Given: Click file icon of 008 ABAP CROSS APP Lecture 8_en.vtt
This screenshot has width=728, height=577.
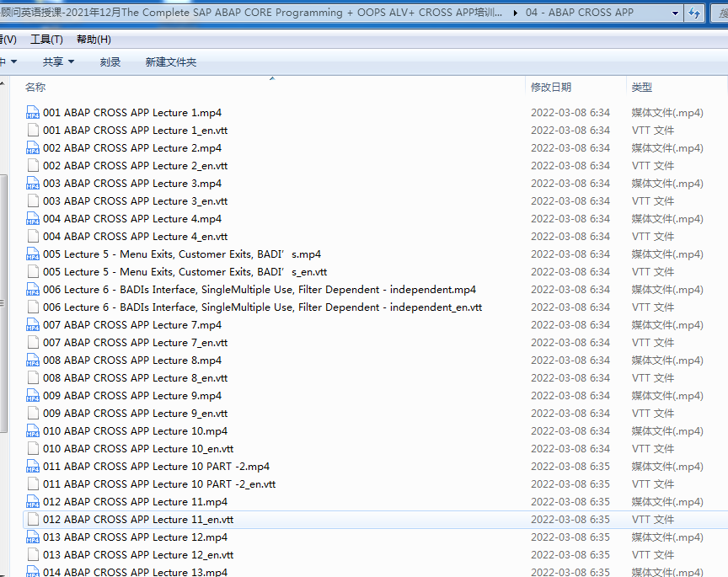Looking at the screenshot, I should tap(33, 378).
